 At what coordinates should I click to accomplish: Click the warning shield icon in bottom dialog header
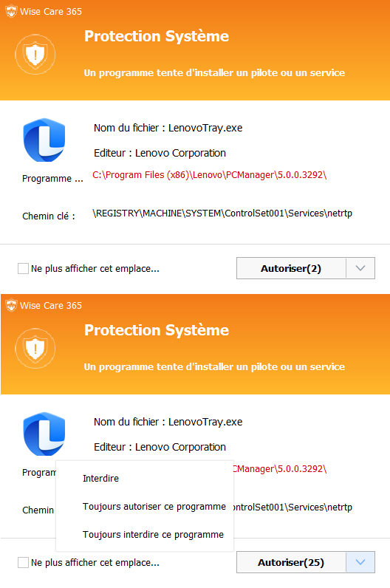pos(35,349)
